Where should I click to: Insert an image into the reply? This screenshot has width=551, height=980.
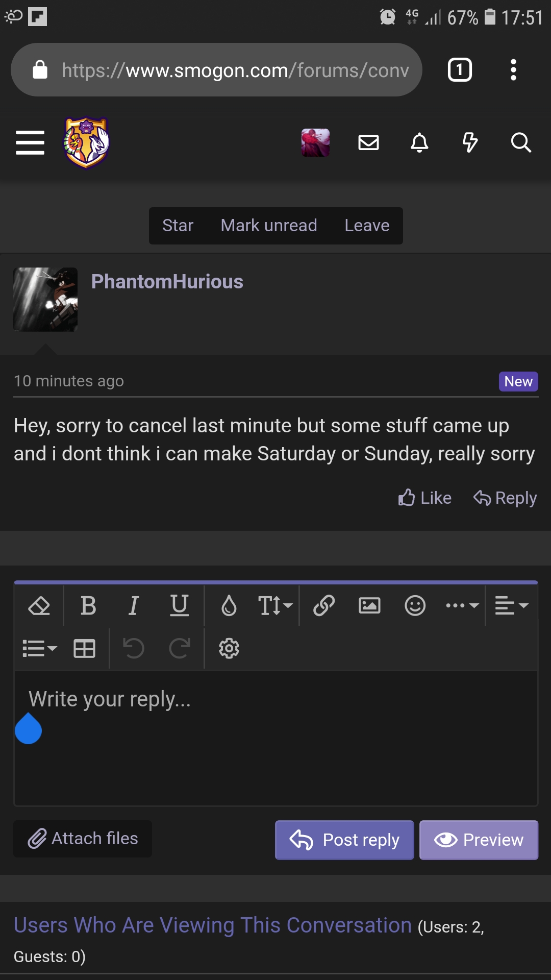coord(369,606)
